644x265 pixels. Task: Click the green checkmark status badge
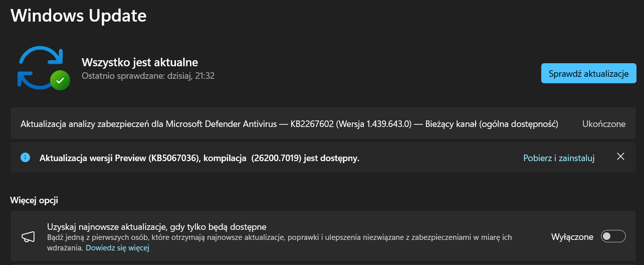tap(60, 80)
